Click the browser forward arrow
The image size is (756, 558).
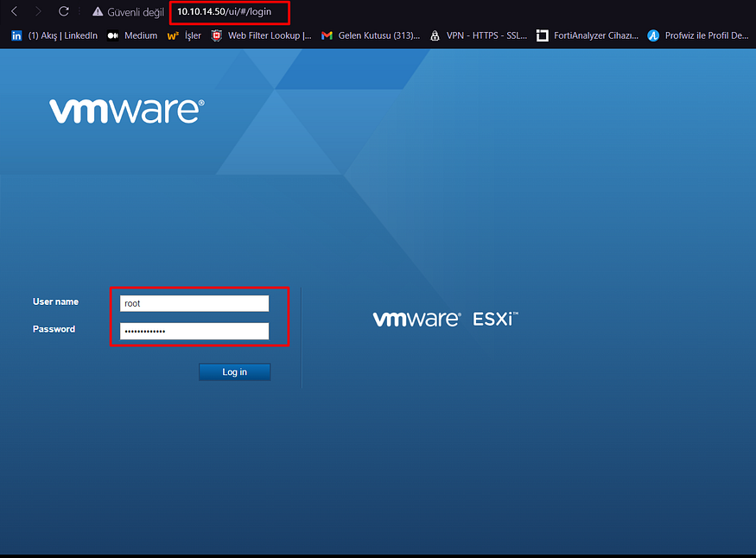[38, 11]
